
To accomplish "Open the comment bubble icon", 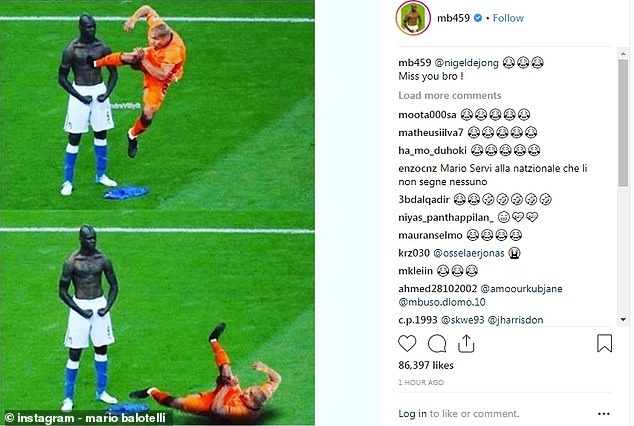I will point(437,344).
